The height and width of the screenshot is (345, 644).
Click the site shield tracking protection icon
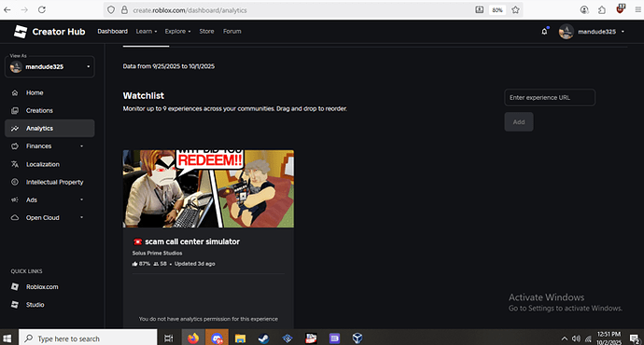(111, 10)
